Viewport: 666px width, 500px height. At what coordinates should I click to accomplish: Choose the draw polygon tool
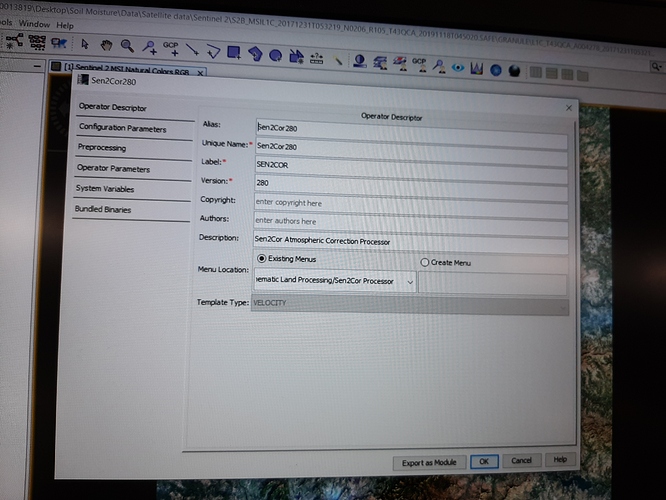click(x=255, y=54)
